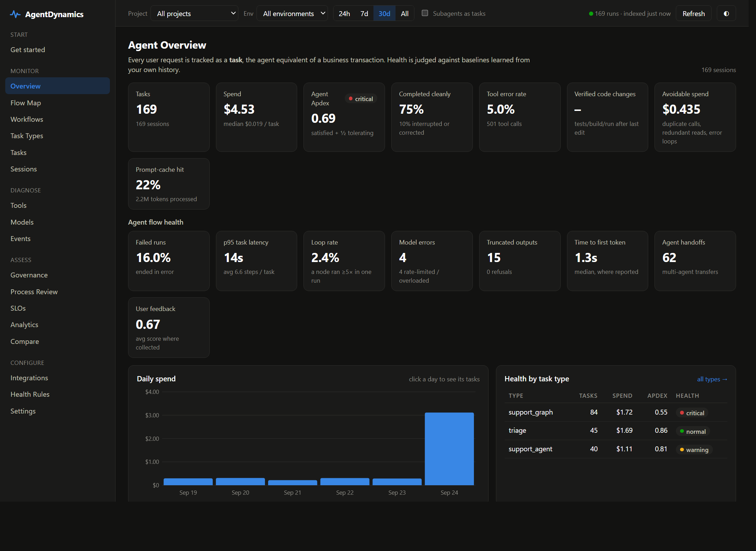This screenshot has height=551, width=756.
Task: Open the All environments dropdown
Action: 292,14
